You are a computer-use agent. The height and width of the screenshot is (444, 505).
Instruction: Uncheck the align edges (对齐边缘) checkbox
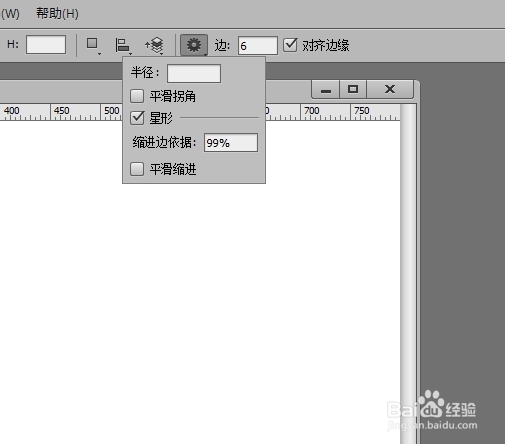[x=290, y=45]
